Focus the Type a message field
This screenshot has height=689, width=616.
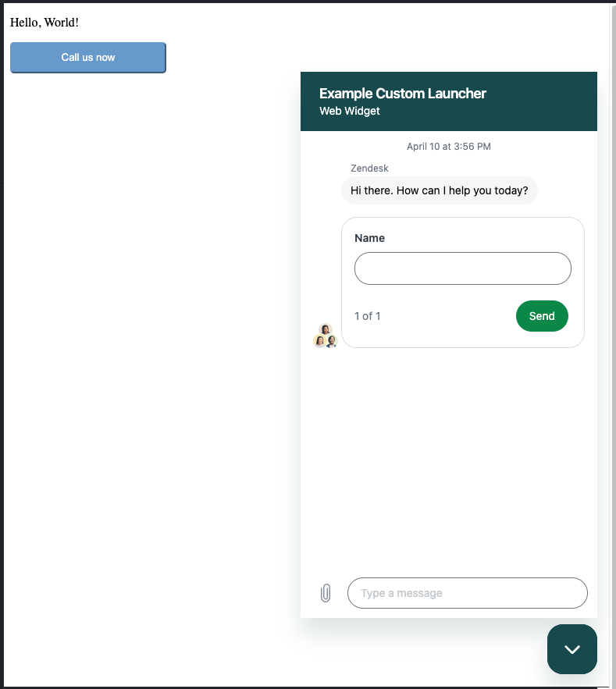tap(468, 593)
